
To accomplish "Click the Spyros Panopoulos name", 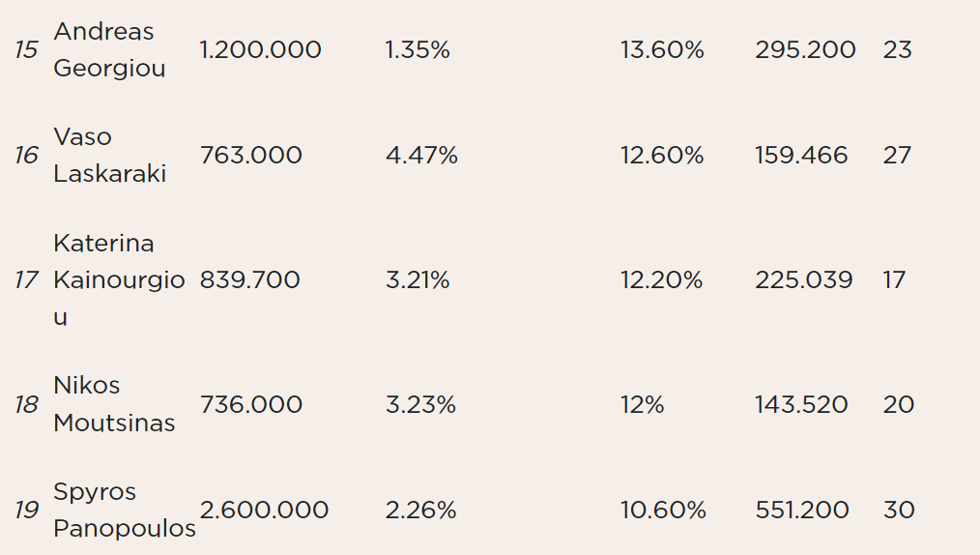I will tap(125, 510).
